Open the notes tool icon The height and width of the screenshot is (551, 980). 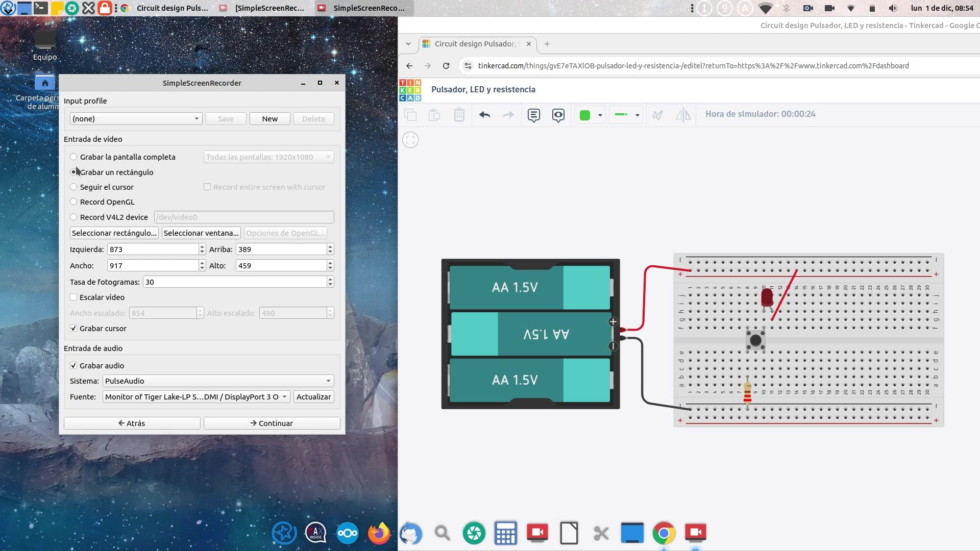click(x=533, y=115)
